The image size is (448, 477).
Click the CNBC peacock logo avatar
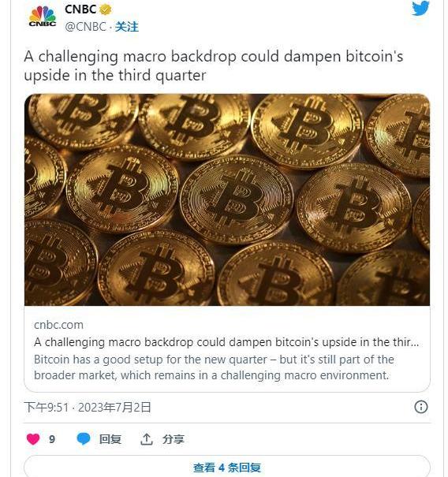(x=43, y=17)
